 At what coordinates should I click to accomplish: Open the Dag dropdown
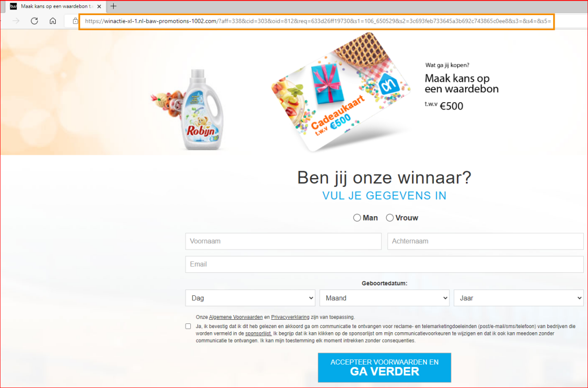click(x=250, y=298)
